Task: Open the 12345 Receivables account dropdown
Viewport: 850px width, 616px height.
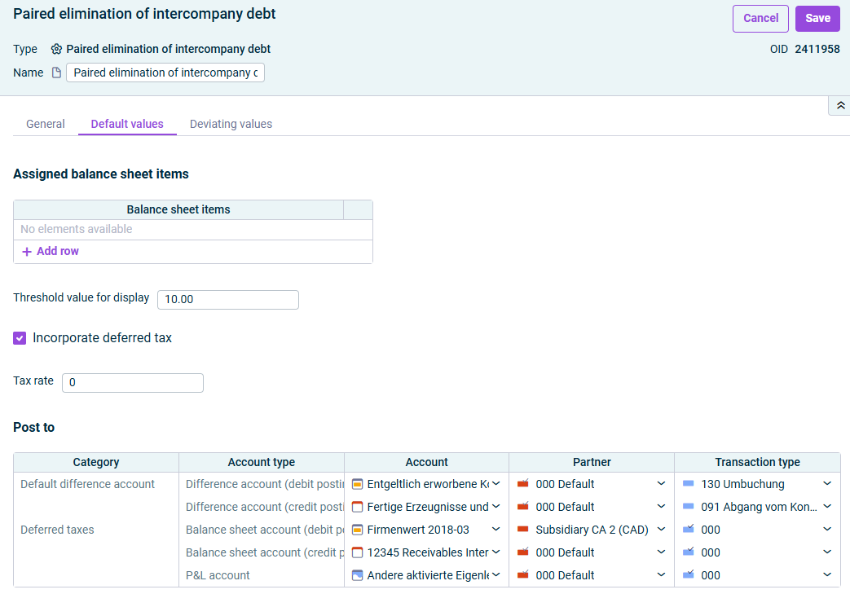Action: pyautogui.click(x=496, y=552)
